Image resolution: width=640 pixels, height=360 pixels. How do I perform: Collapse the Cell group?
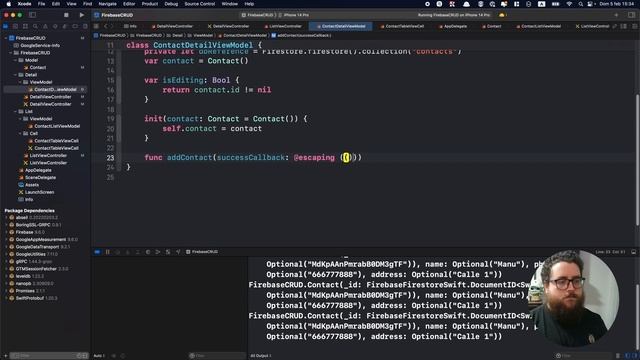(20, 133)
